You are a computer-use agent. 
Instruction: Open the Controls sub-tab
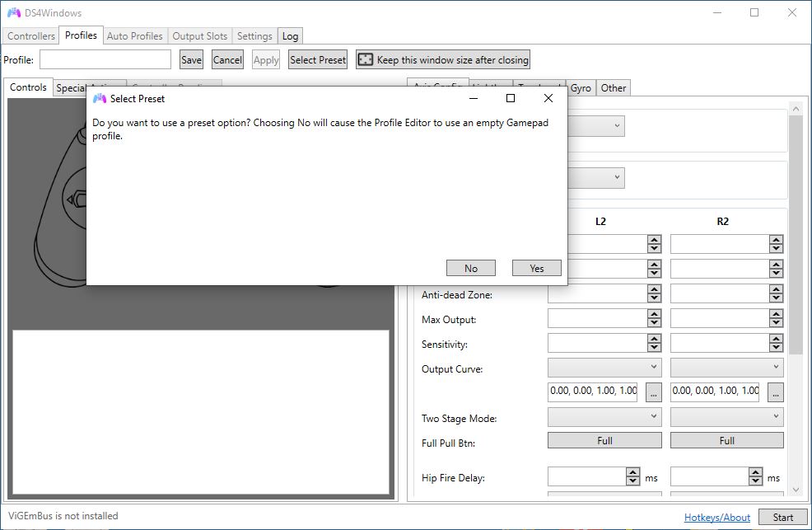28,87
